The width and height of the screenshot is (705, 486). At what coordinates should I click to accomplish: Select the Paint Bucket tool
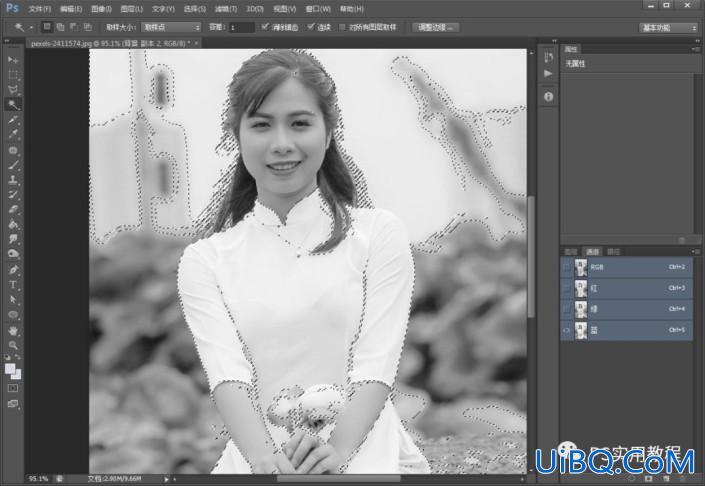pos(13,224)
